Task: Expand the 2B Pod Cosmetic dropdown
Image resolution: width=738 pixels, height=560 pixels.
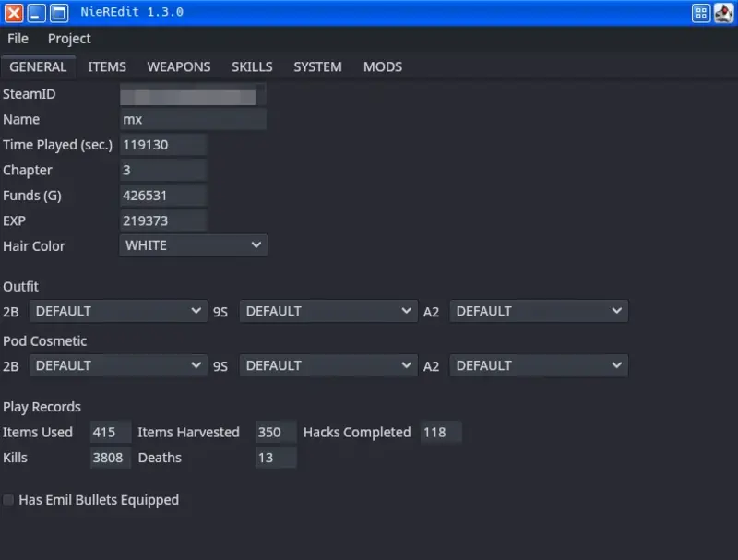Action: [x=118, y=365]
